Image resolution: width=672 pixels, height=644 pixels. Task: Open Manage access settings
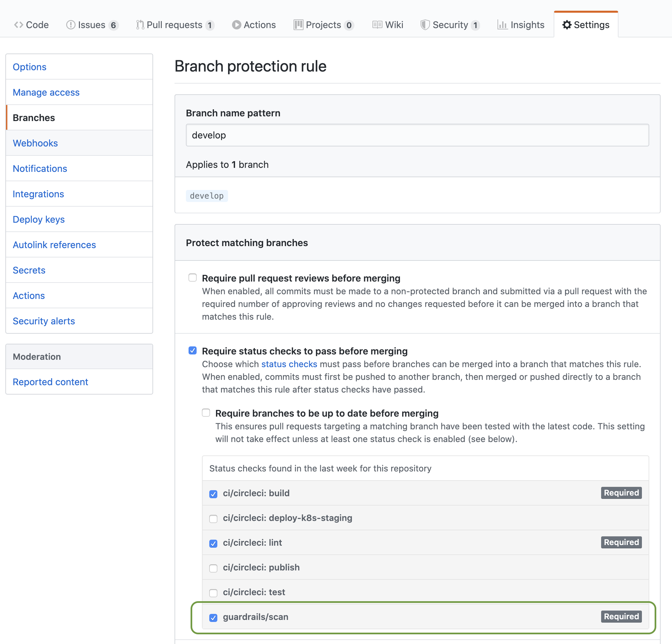coord(45,92)
